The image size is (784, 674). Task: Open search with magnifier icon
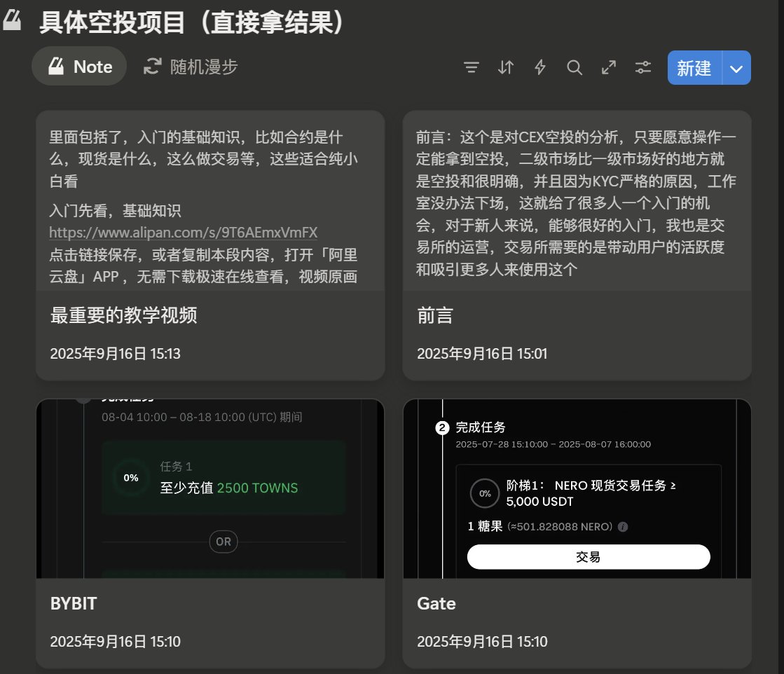pyautogui.click(x=574, y=67)
